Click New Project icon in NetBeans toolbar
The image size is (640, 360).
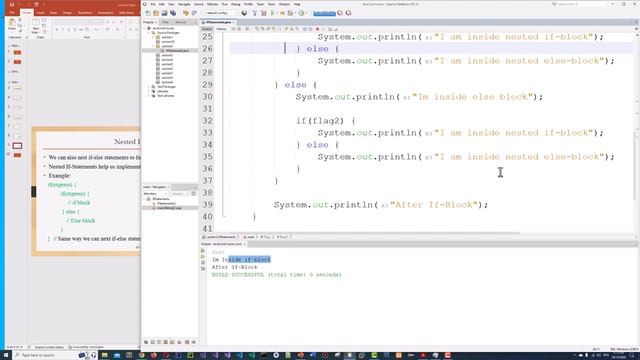coord(156,13)
